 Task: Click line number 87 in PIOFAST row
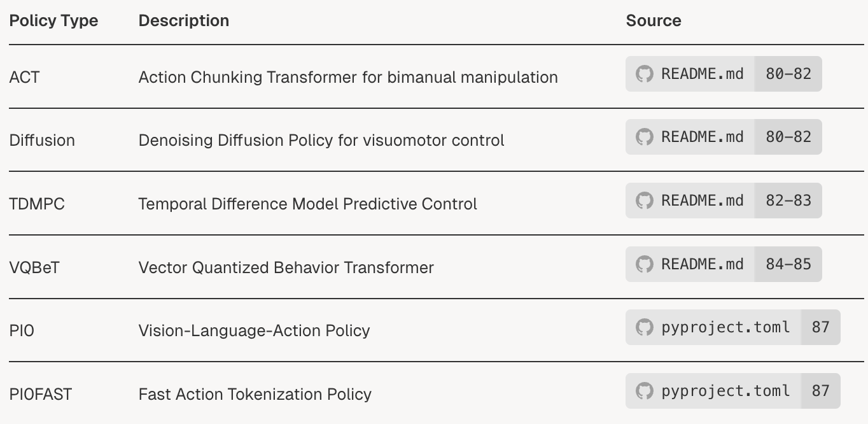tap(821, 391)
